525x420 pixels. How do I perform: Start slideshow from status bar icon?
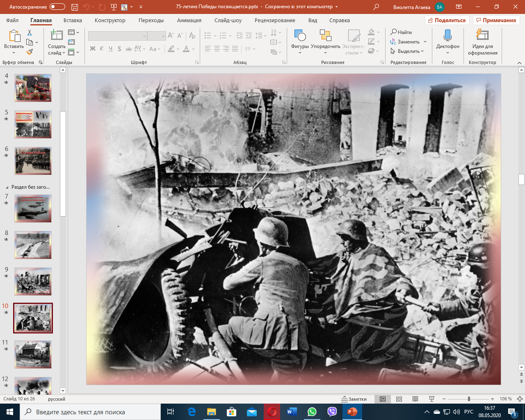click(x=431, y=399)
